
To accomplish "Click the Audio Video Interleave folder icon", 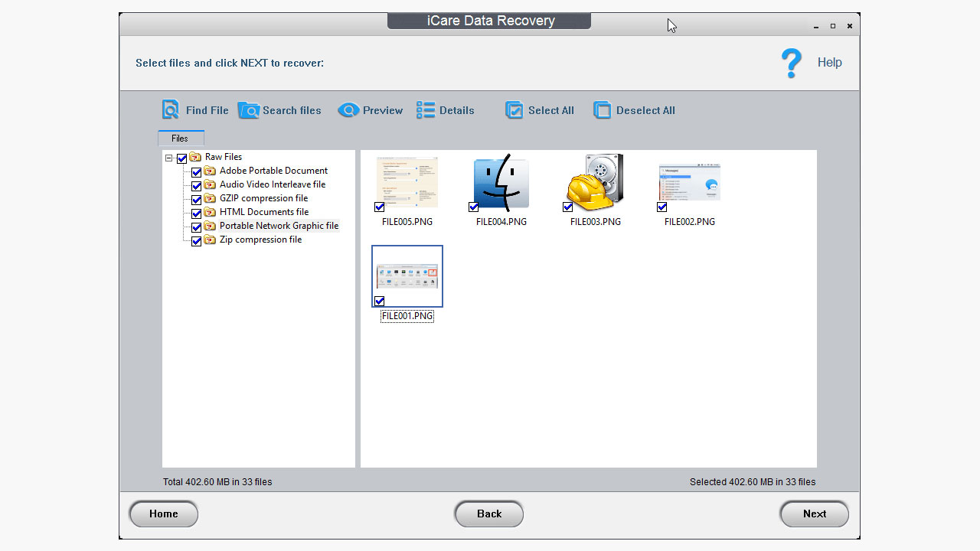I will tap(210, 184).
